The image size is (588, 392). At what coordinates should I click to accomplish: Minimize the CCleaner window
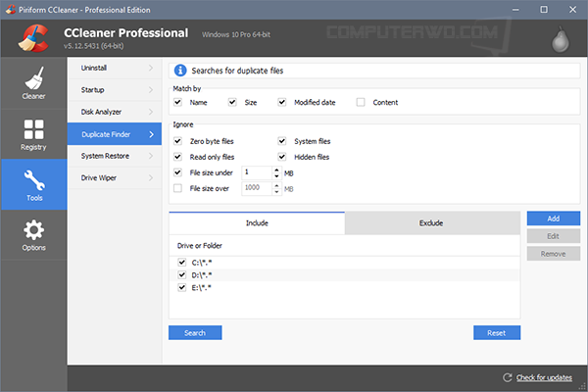515,10
